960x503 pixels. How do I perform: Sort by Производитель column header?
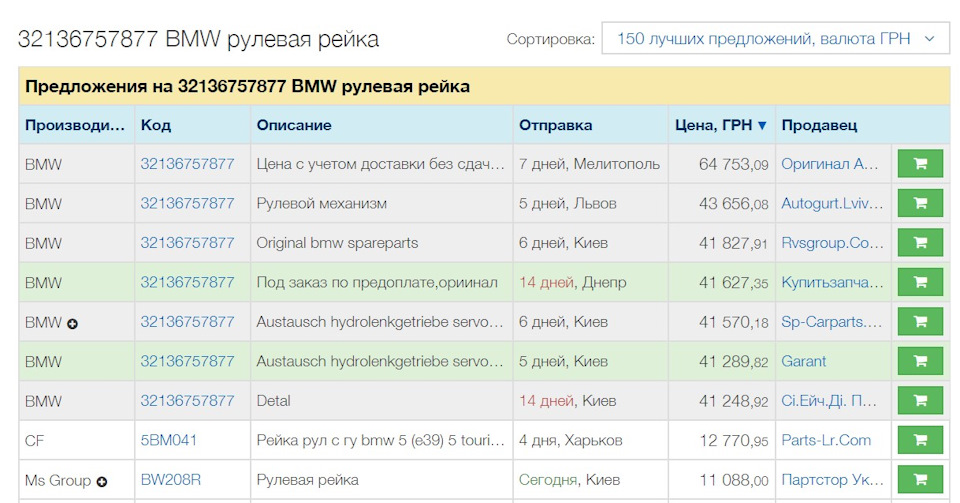tap(75, 125)
